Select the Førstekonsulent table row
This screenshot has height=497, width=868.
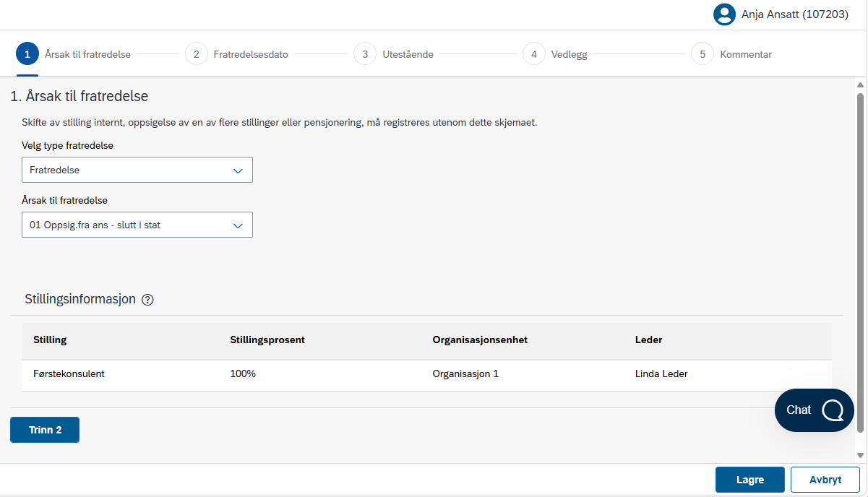(x=426, y=374)
